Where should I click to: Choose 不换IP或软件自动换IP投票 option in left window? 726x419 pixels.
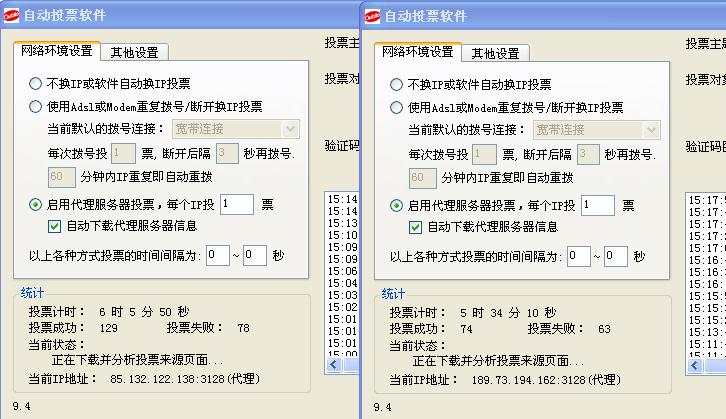coord(36,84)
